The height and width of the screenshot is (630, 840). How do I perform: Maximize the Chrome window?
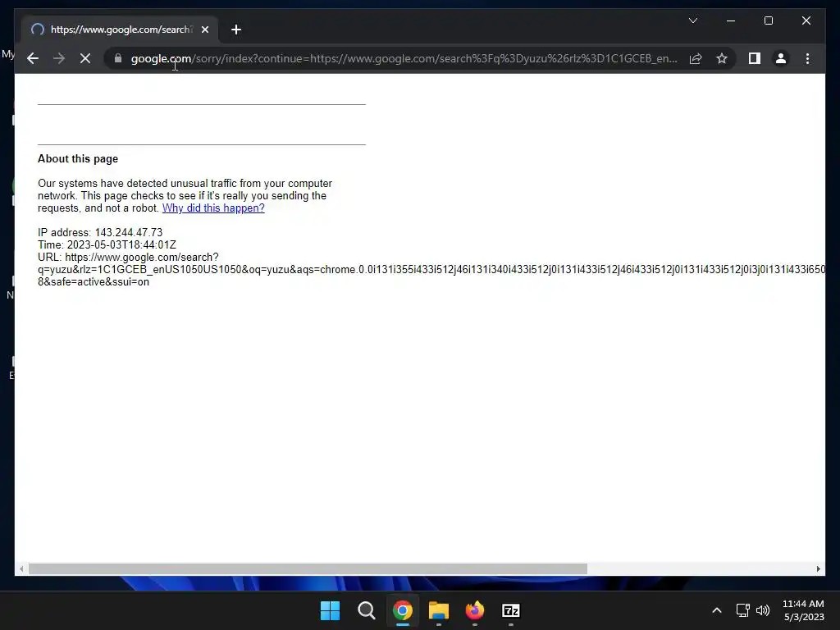(768, 21)
